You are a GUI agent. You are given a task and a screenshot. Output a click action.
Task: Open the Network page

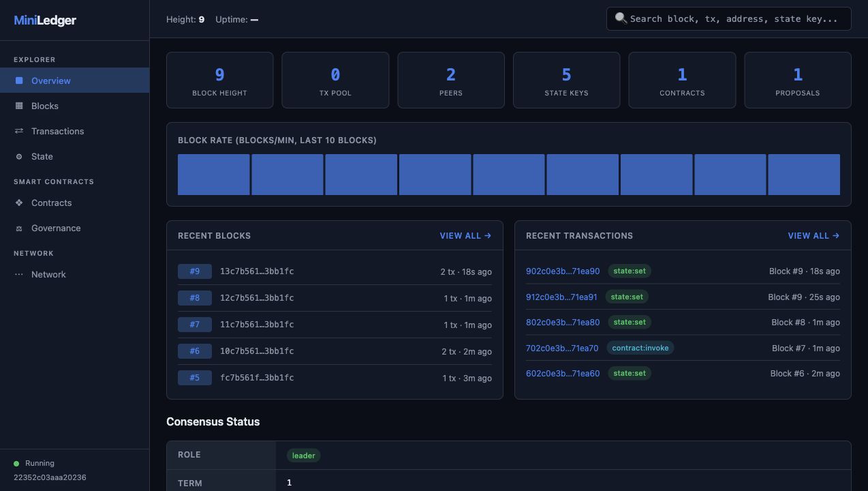[74, 274]
